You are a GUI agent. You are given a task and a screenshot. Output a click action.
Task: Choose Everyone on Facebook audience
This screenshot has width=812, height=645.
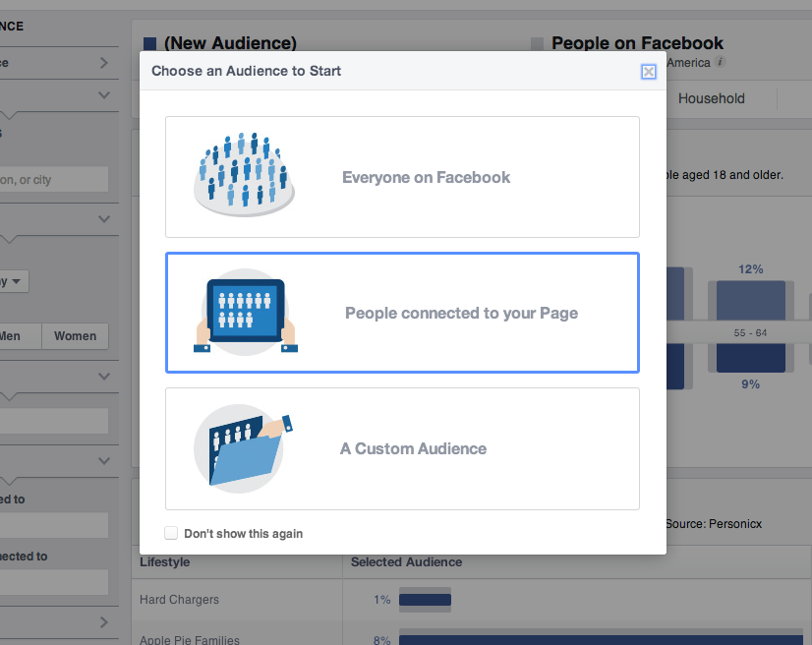[x=402, y=177]
